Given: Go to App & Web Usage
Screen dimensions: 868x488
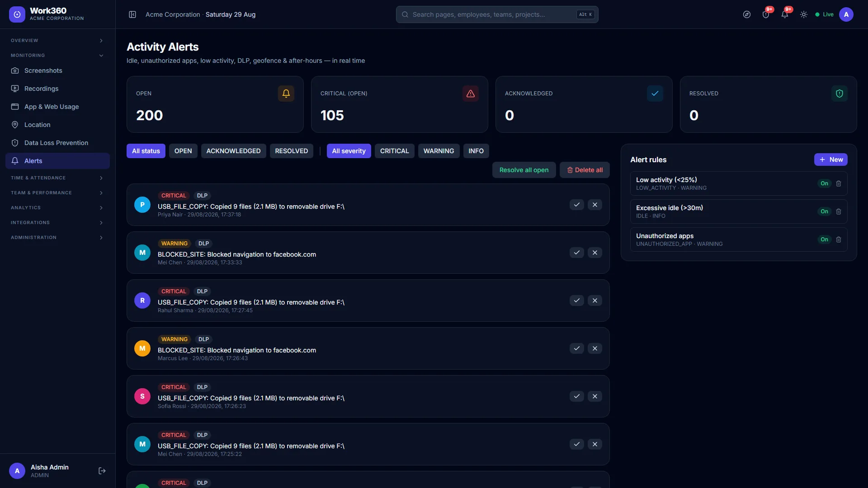Looking at the screenshot, I should point(57,107).
